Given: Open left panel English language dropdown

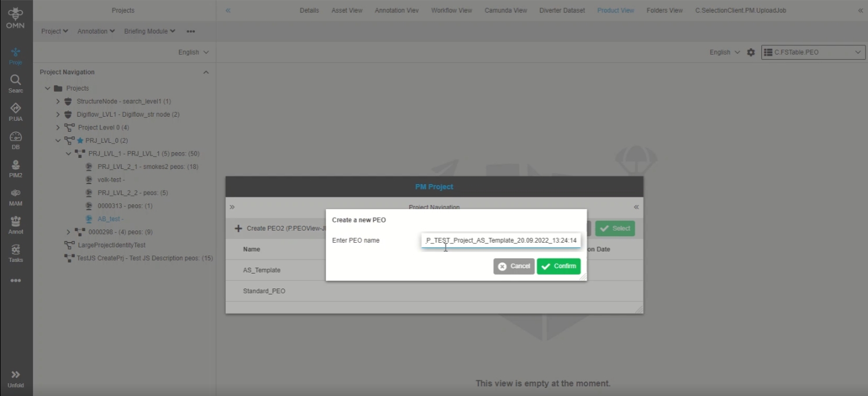Looking at the screenshot, I should pos(193,52).
